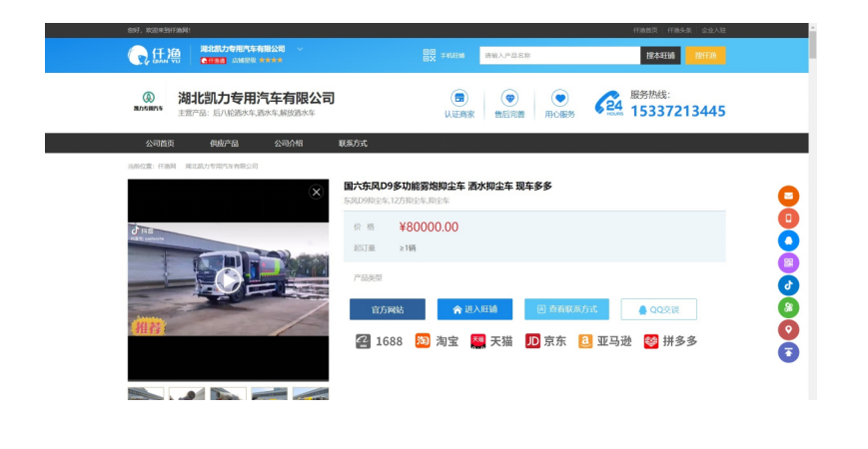Viewport: 868px width, 449px height.
Task: Open QQ chat from blue penguin side icon
Action: click(788, 240)
